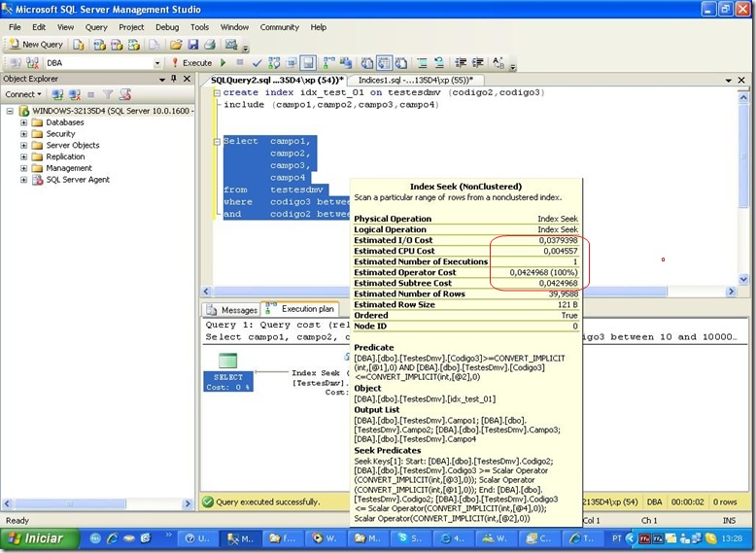Click the Iniciar start button

click(x=37, y=537)
